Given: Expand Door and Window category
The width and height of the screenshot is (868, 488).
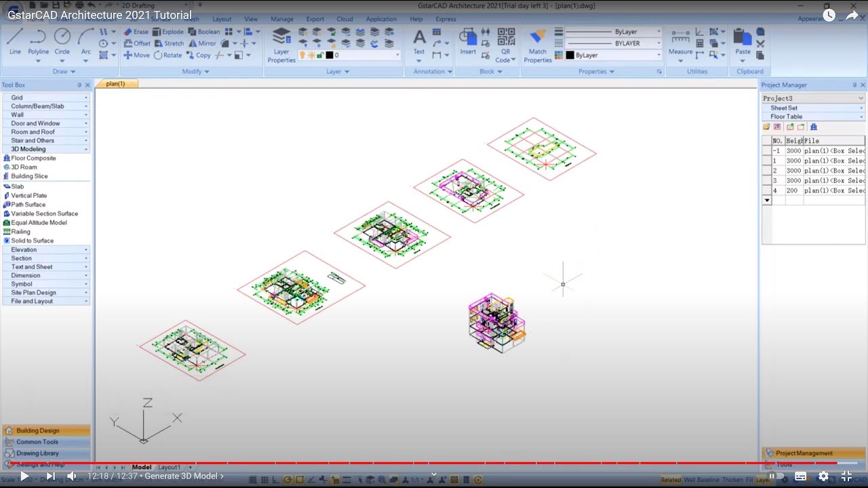Looking at the screenshot, I should (x=46, y=123).
